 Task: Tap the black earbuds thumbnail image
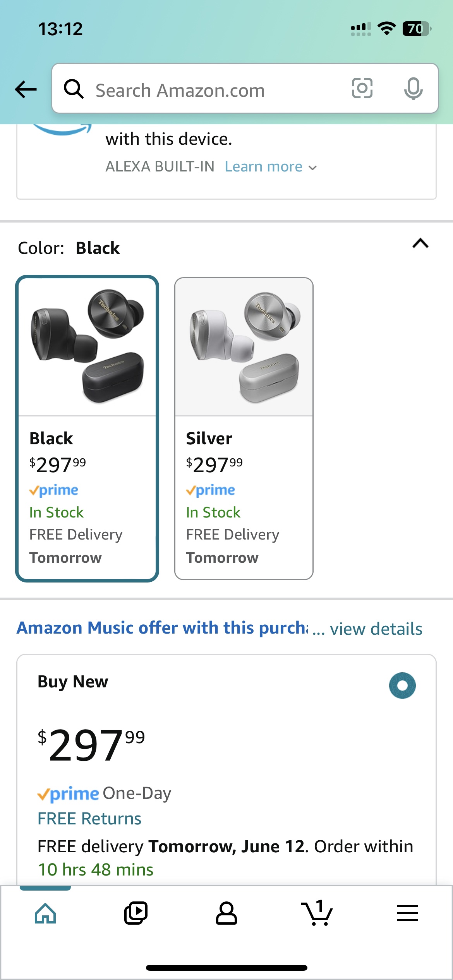click(87, 347)
